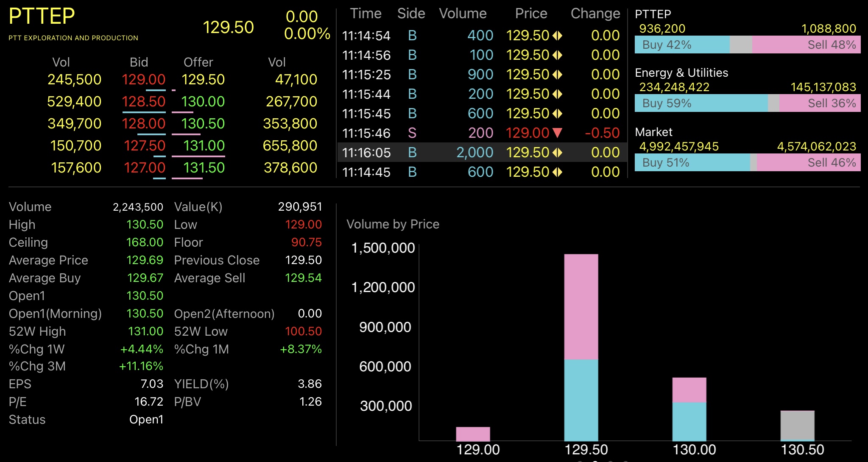
Task: Select the 11:14:45 trade row
Action: click(482, 172)
